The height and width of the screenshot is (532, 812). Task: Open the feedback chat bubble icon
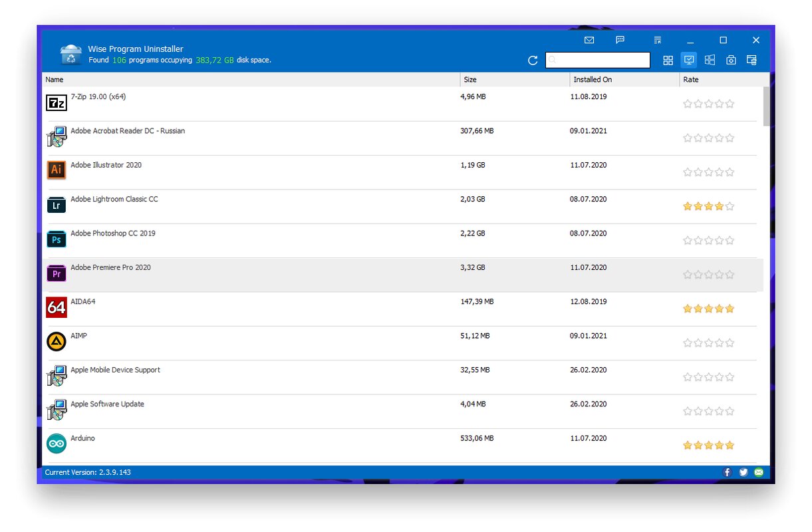(x=620, y=40)
